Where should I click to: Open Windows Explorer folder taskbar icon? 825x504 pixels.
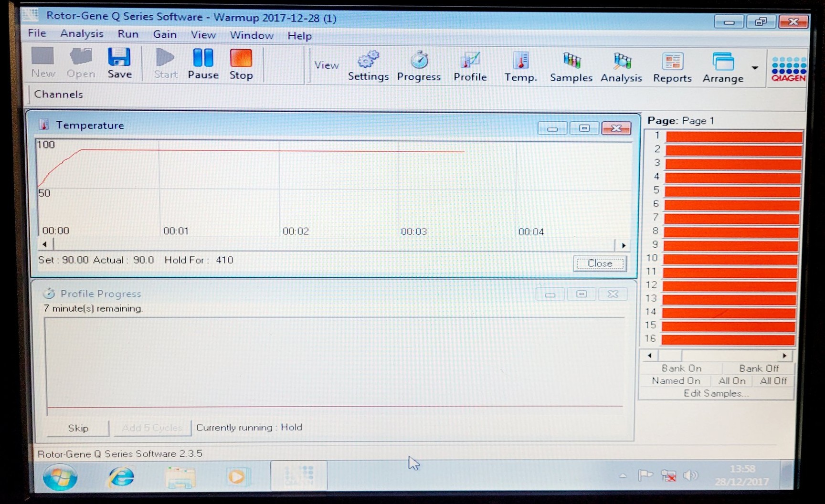180,477
